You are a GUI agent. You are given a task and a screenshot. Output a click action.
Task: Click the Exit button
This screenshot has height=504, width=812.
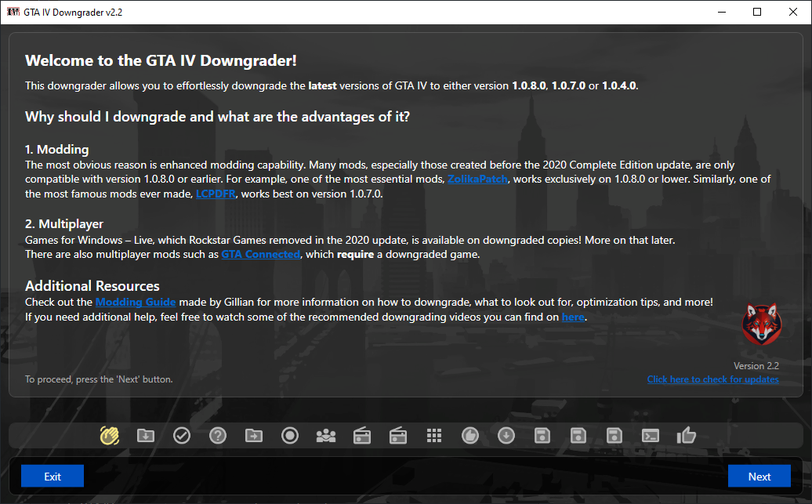click(53, 476)
